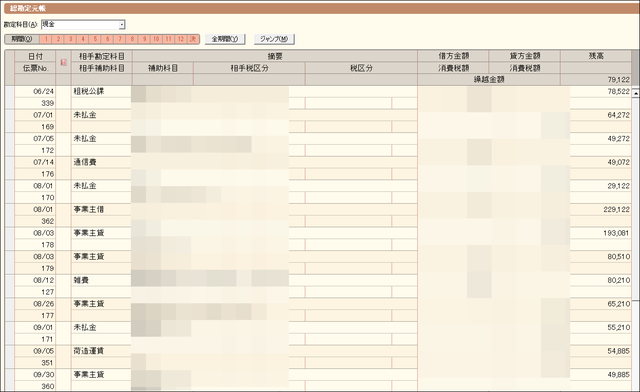The image size is (640, 392).
Task: Select period month 7
Action: coord(120,39)
